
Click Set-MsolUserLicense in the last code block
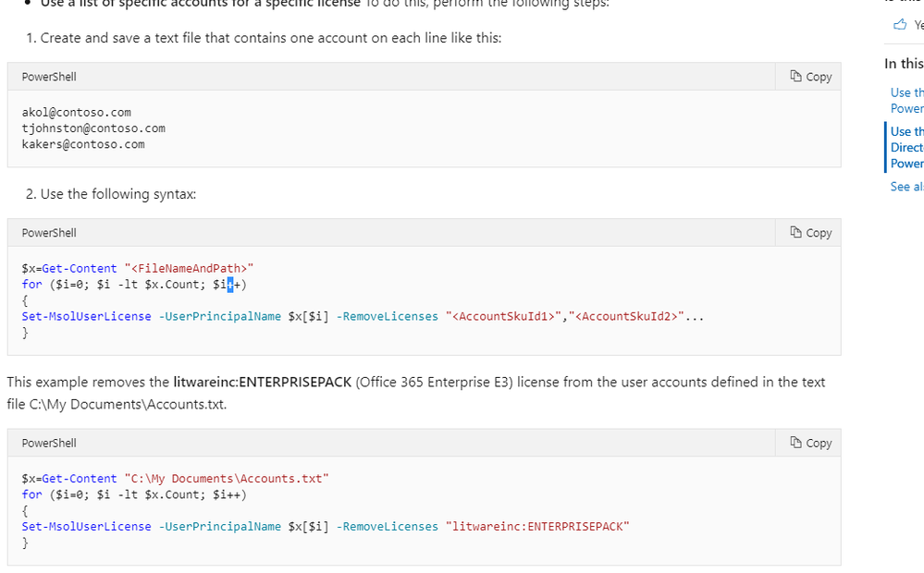[x=86, y=526]
